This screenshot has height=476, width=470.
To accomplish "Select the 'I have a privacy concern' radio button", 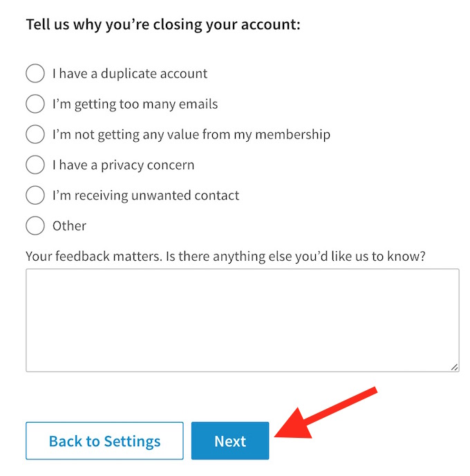I will click(35, 165).
